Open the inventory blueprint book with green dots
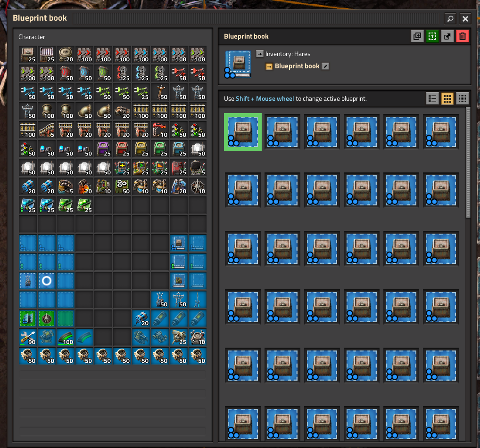Screen dimensions: 480x448 (179, 262)
